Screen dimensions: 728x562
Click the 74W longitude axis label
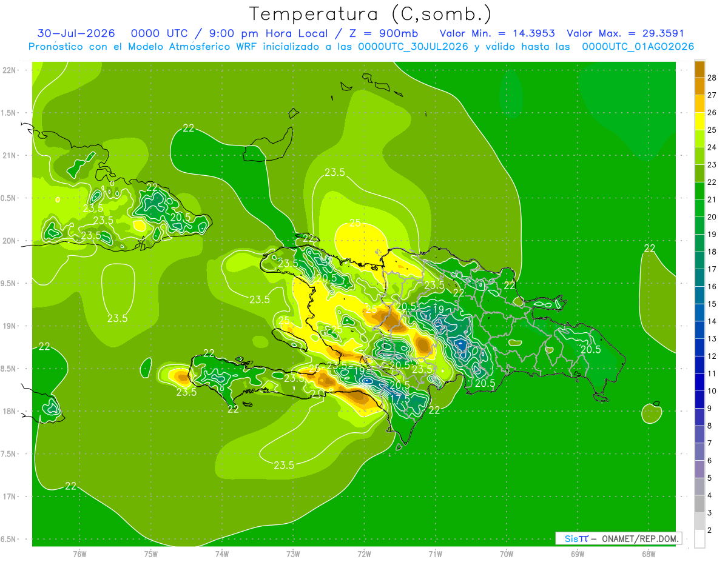pos(222,554)
